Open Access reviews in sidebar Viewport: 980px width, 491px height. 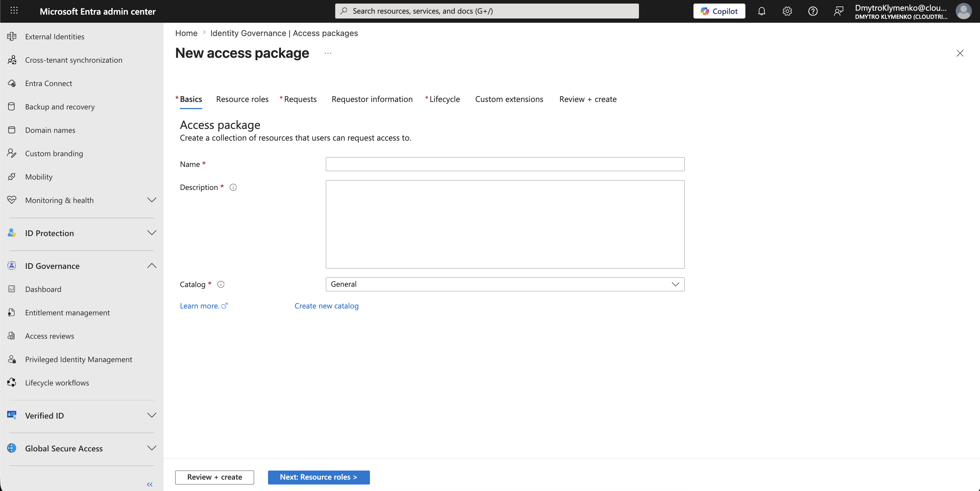click(49, 336)
